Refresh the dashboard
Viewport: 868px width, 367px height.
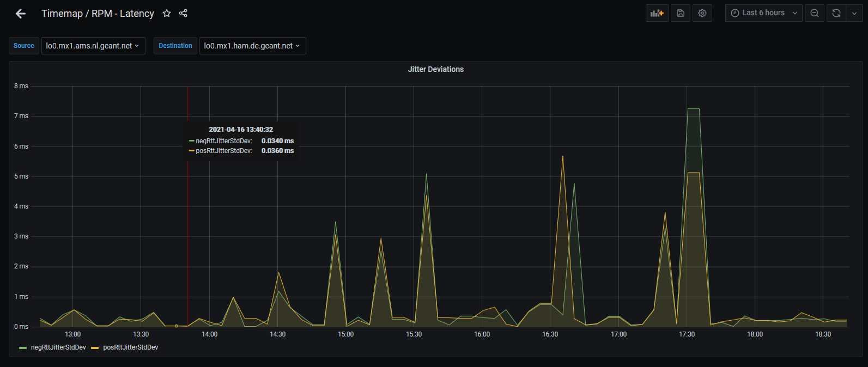pyautogui.click(x=836, y=13)
